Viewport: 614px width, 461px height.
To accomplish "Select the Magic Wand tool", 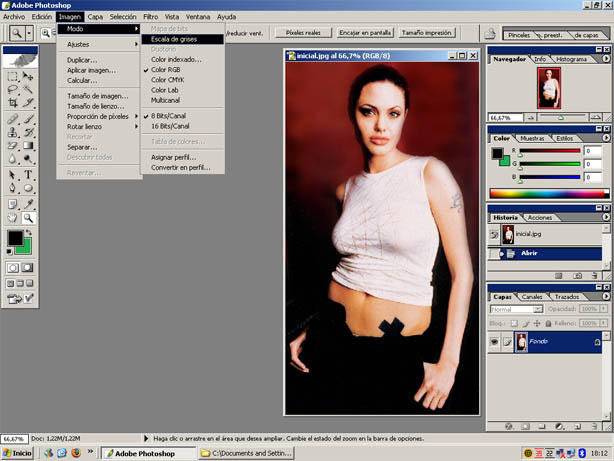I will (29, 89).
